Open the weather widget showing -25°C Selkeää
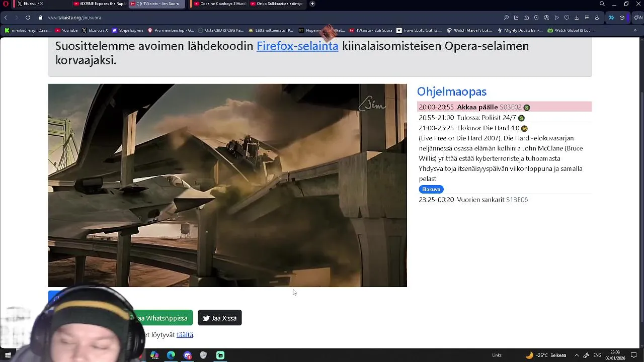Image resolution: width=644 pixels, height=362 pixels. click(545, 355)
